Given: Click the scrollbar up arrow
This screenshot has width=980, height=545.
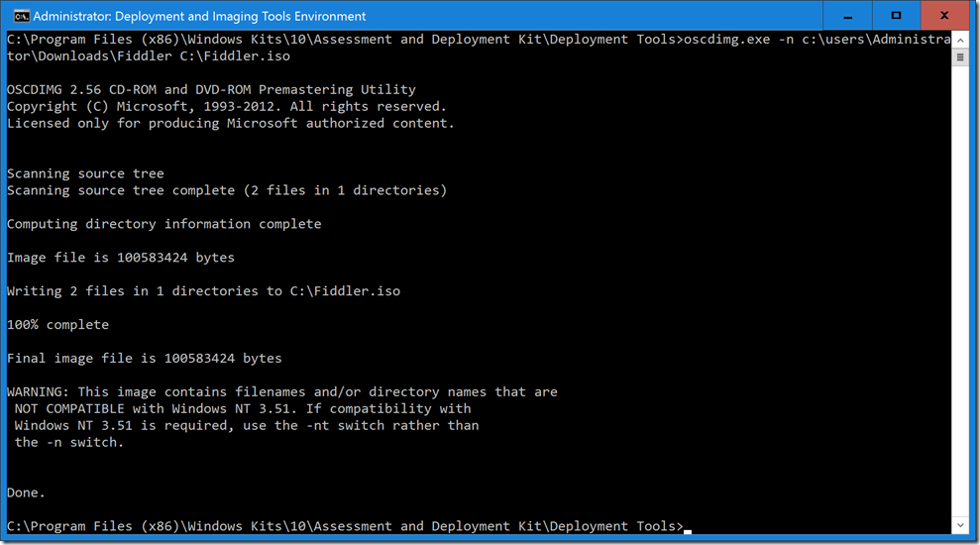Looking at the screenshot, I should pyautogui.click(x=960, y=40).
